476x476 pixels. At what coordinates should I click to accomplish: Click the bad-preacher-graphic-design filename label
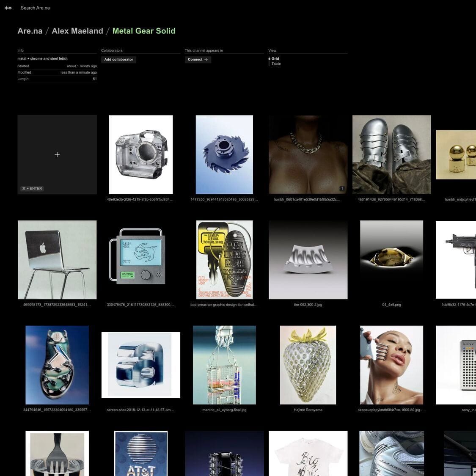click(x=224, y=305)
